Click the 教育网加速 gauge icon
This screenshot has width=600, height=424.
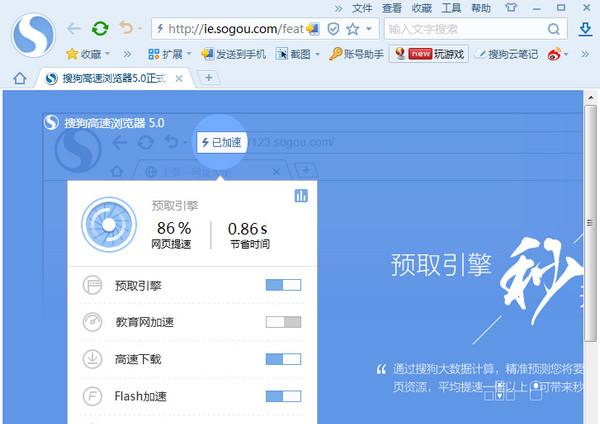[x=92, y=322]
